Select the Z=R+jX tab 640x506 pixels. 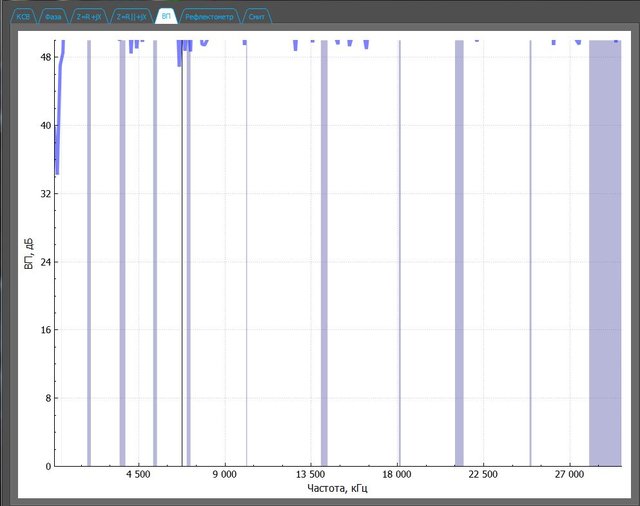click(90, 17)
